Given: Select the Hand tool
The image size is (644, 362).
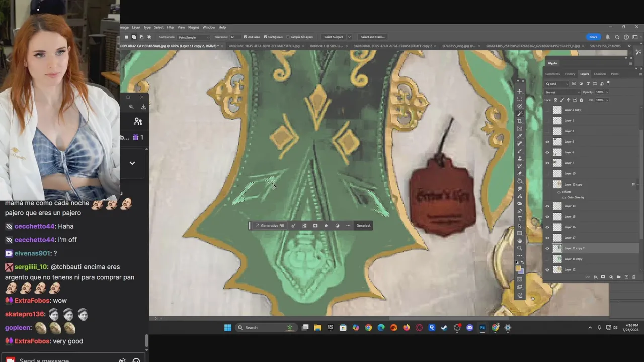Looking at the screenshot, I should (x=520, y=240).
